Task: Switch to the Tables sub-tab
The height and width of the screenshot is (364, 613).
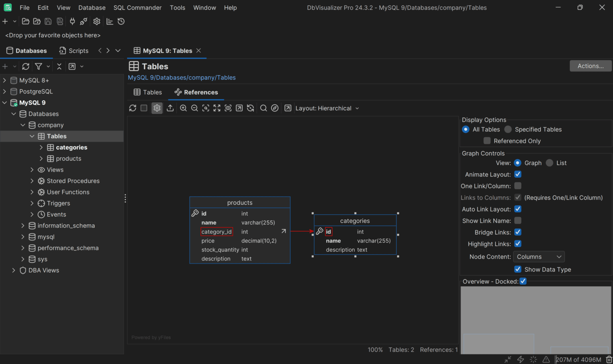Action: click(148, 92)
